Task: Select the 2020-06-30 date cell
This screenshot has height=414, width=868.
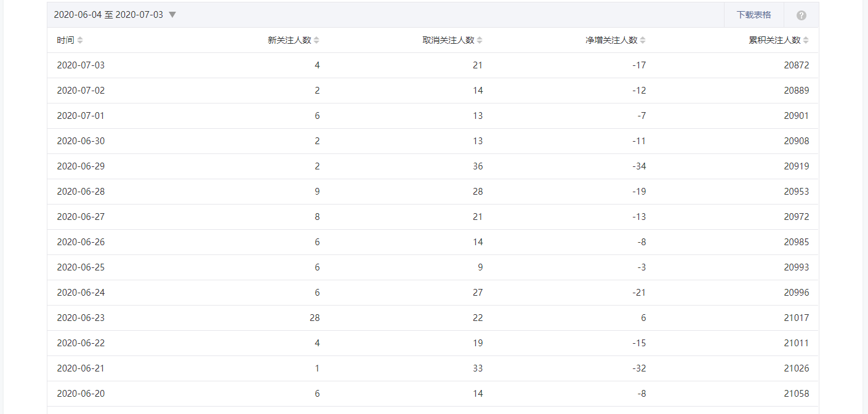Action: (81, 141)
